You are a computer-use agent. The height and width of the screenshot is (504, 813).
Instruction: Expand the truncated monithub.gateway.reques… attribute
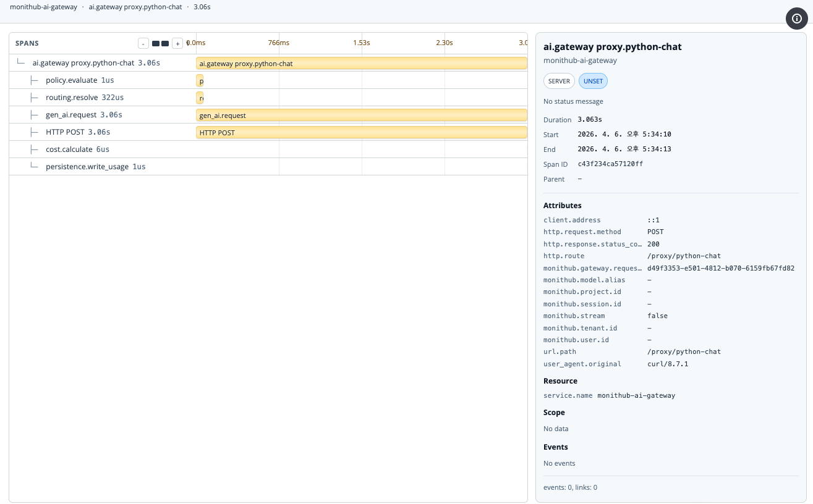click(592, 268)
